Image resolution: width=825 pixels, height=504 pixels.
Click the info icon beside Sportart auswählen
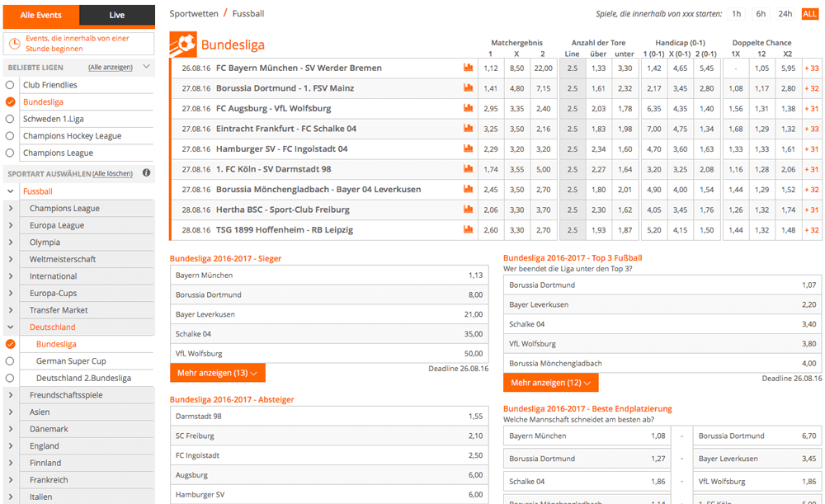coord(146,172)
